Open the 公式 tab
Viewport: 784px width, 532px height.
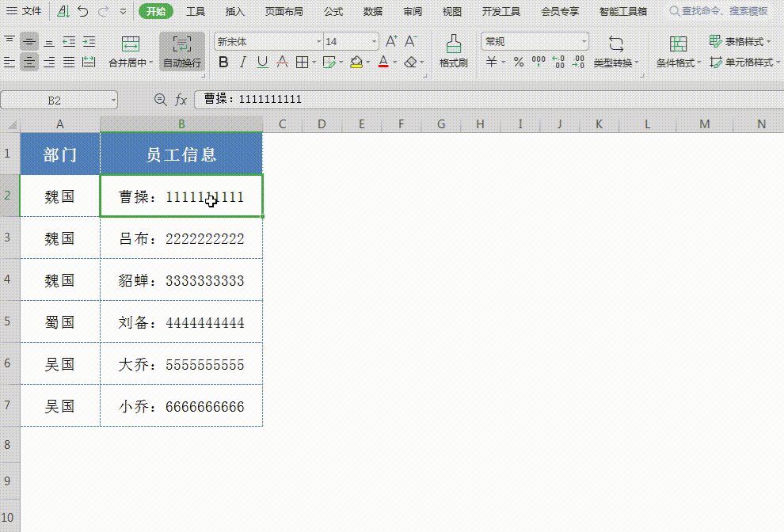pos(333,11)
